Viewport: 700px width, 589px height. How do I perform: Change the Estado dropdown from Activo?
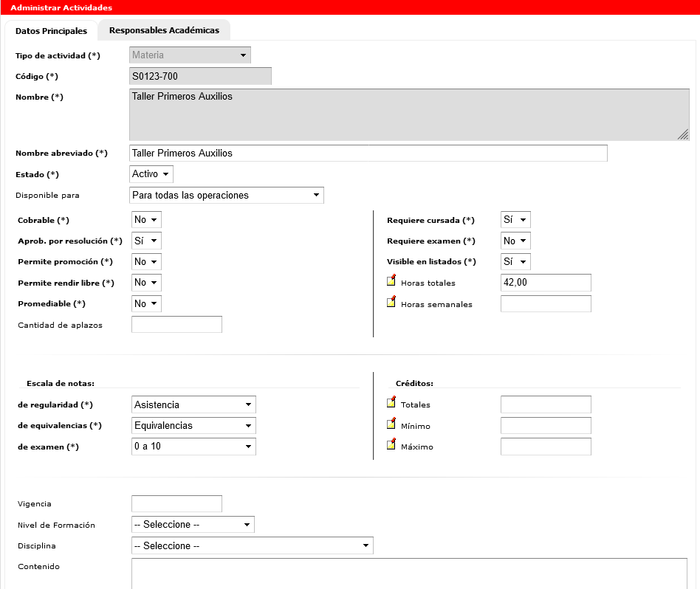151,174
